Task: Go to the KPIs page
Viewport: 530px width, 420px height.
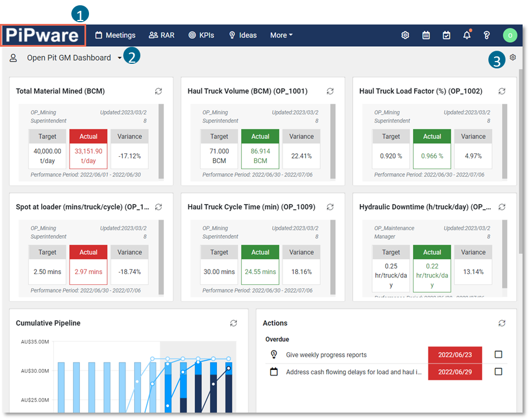Action: (x=201, y=35)
